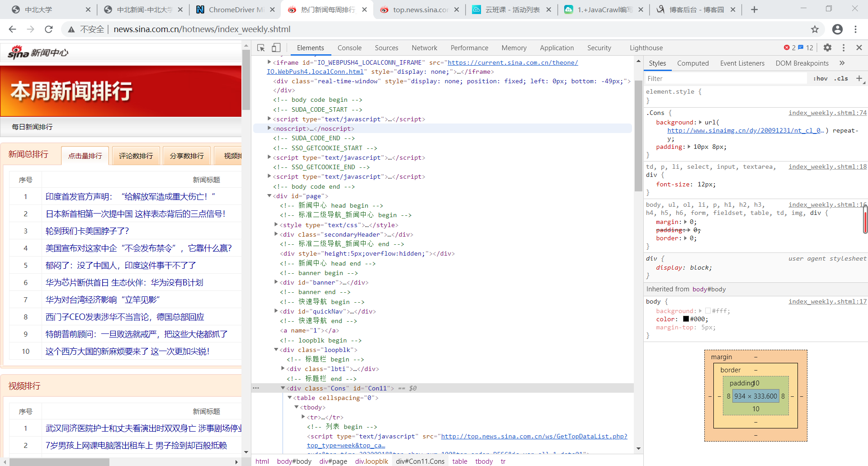
Task: Expand the div id quickNav node
Action: (x=276, y=311)
